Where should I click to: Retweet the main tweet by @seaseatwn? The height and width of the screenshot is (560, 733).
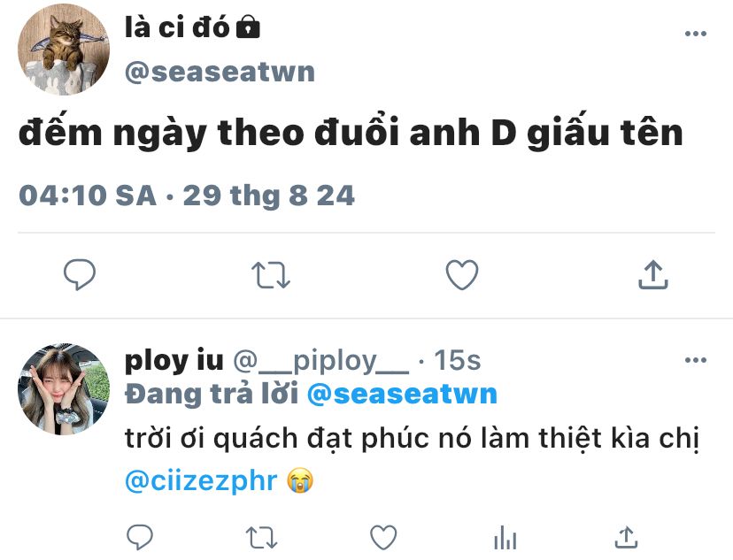pos(271,274)
